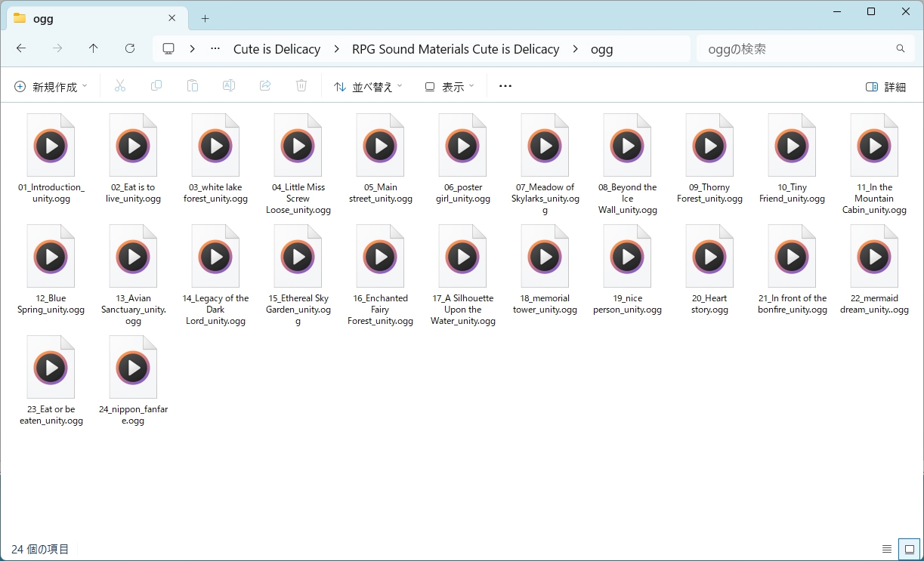Go up one folder level
This screenshot has height=561, width=924.
point(94,48)
